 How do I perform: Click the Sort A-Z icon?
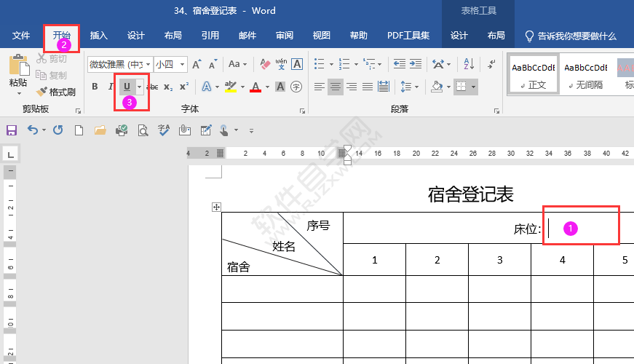coord(469,64)
